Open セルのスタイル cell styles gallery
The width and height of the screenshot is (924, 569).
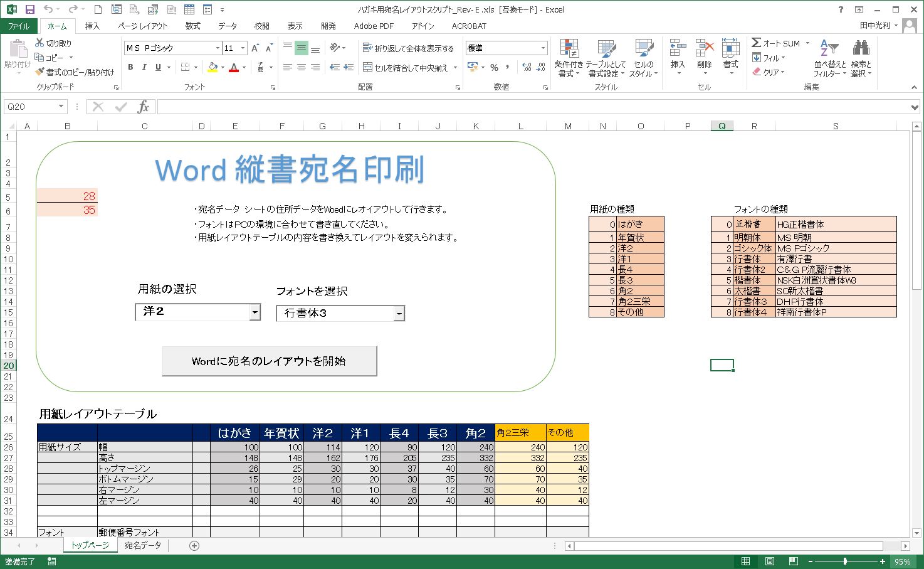pyautogui.click(x=643, y=58)
